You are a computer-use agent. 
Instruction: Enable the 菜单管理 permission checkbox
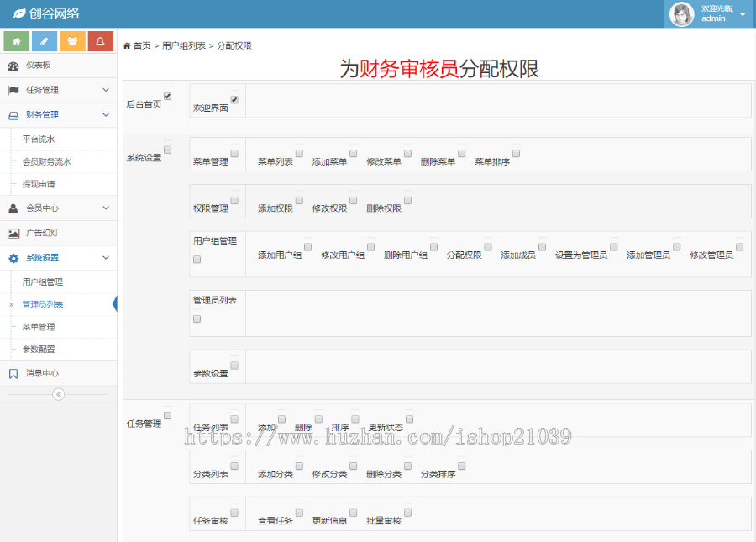tap(234, 153)
